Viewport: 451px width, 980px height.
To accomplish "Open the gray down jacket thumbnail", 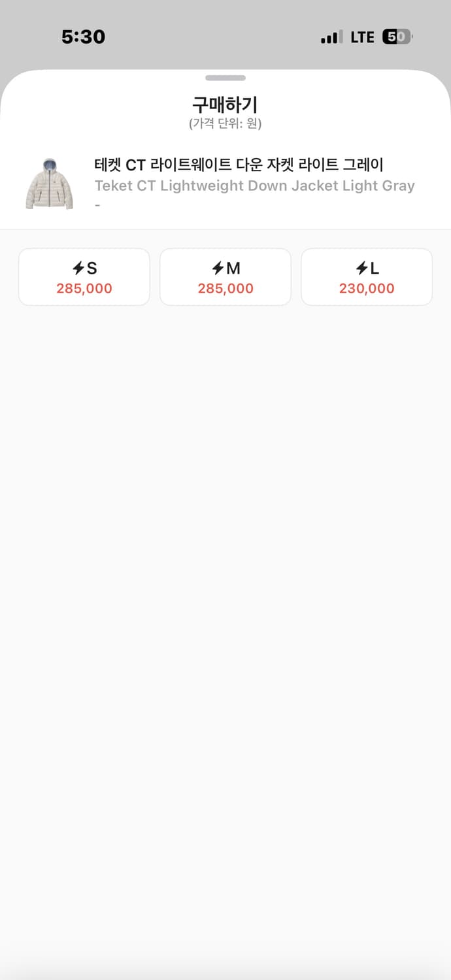I will (50, 184).
